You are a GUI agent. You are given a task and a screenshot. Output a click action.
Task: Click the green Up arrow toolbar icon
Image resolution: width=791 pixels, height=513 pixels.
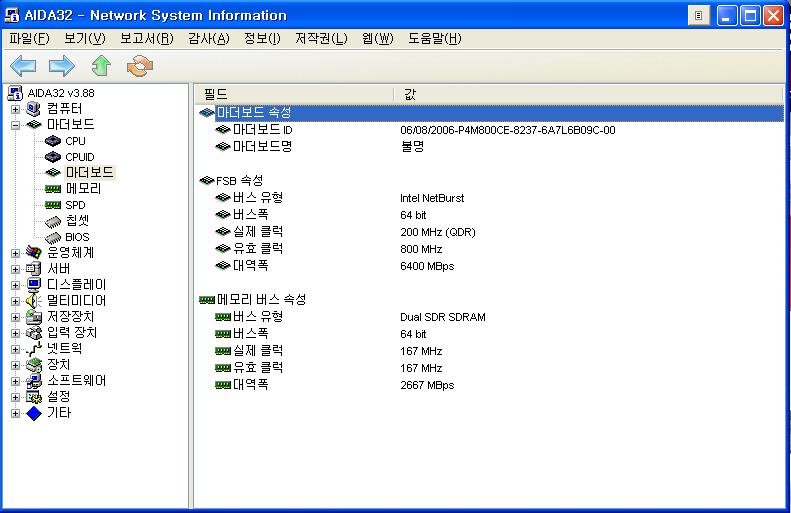101,66
